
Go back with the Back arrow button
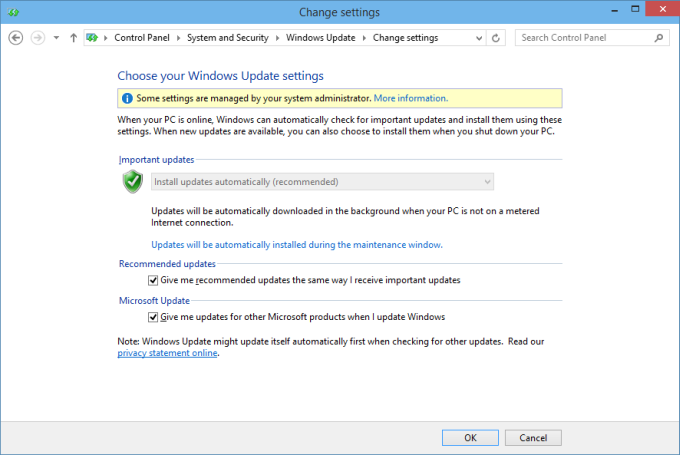click(x=16, y=38)
